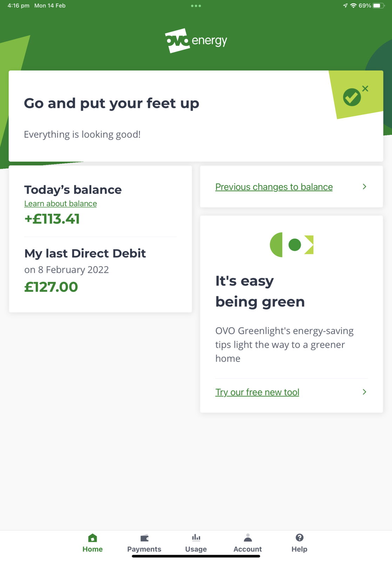This screenshot has width=392, height=561.
Task: Tap the three dots at top center
Action: [x=196, y=6]
